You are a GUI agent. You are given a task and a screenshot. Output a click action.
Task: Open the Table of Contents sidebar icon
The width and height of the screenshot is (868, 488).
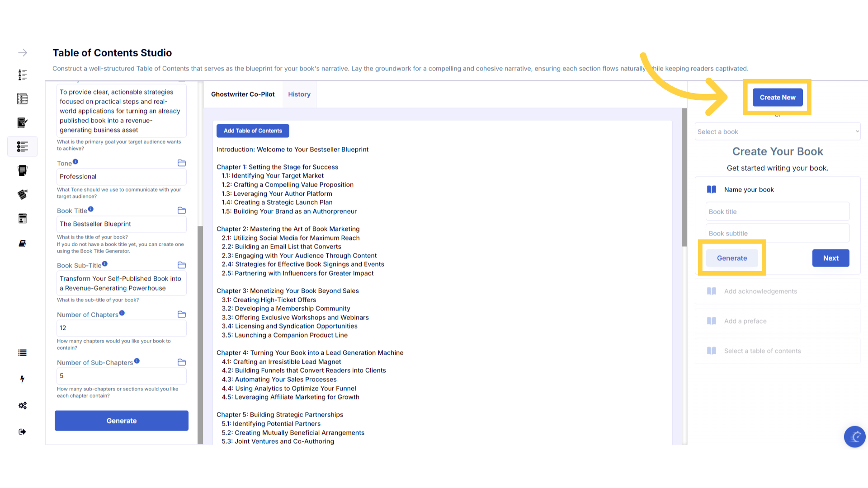(x=22, y=146)
